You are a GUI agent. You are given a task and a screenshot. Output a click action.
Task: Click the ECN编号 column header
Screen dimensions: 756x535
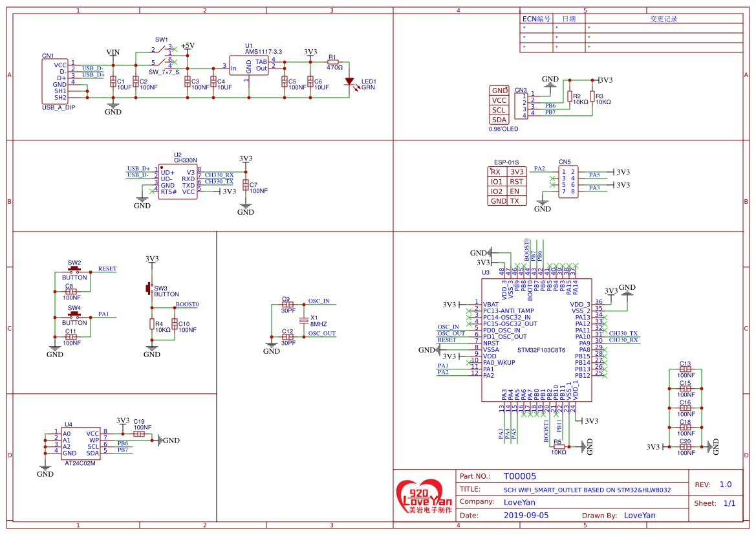point(536,19)
